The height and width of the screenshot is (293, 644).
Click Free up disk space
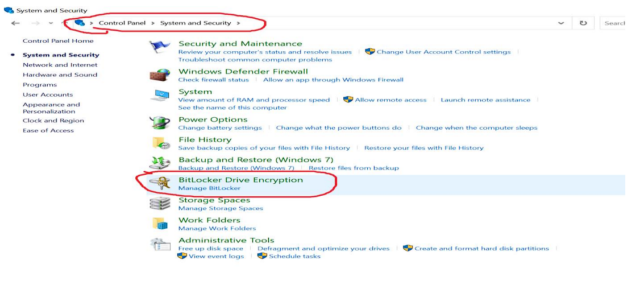211,249
